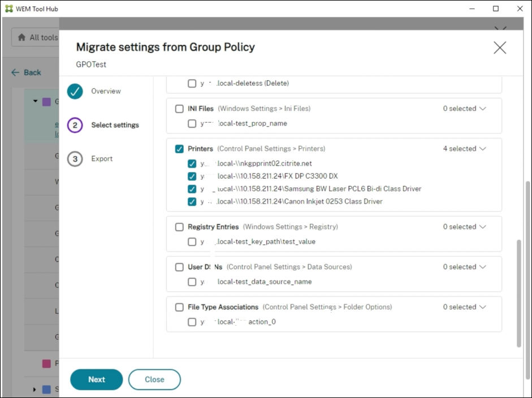Click the numbered circle for step 2
532x398 pixels.
[x=74, y=125]
